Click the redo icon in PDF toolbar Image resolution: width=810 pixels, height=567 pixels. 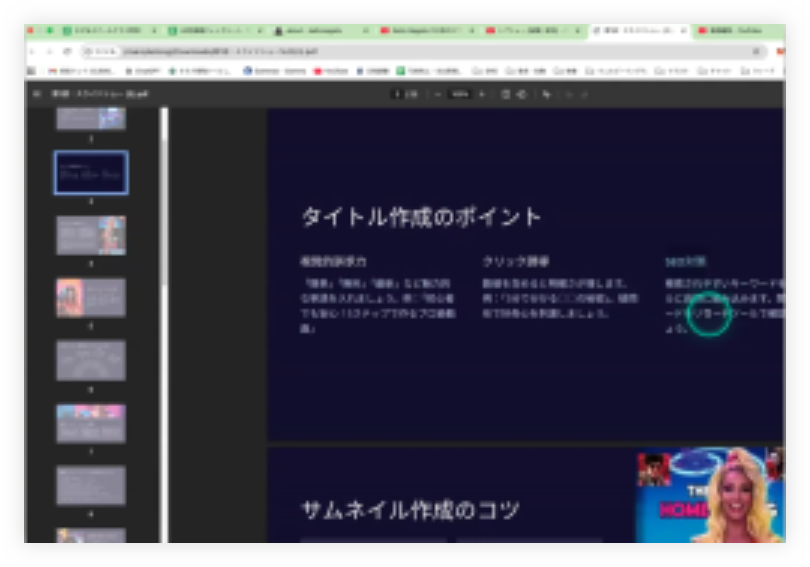click(584, 94)
